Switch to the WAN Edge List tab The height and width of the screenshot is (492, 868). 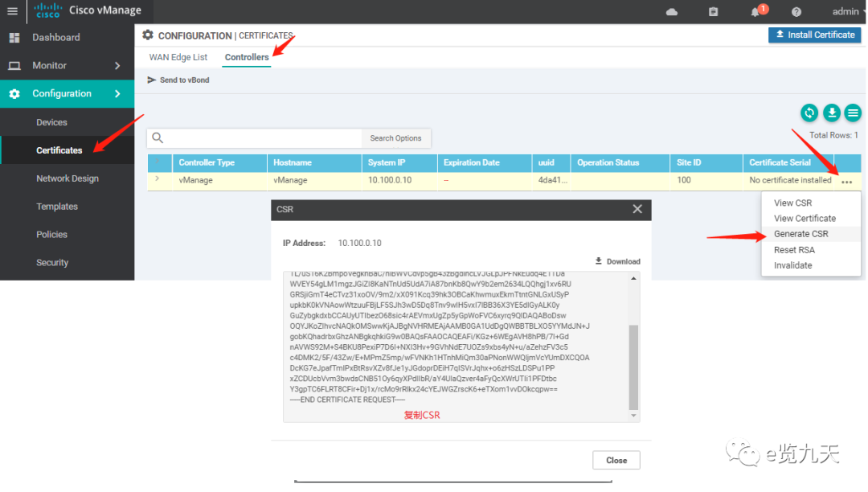(x=178, y=57)
